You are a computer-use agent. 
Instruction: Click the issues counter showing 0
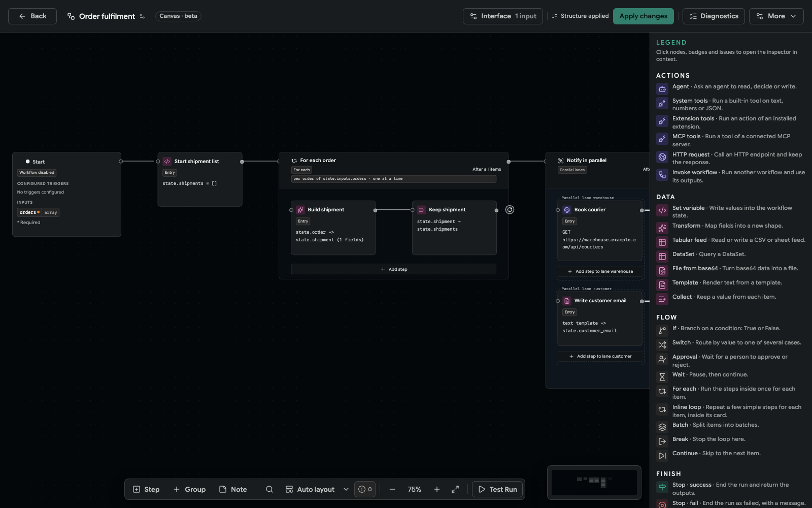[x=365, y=489]
